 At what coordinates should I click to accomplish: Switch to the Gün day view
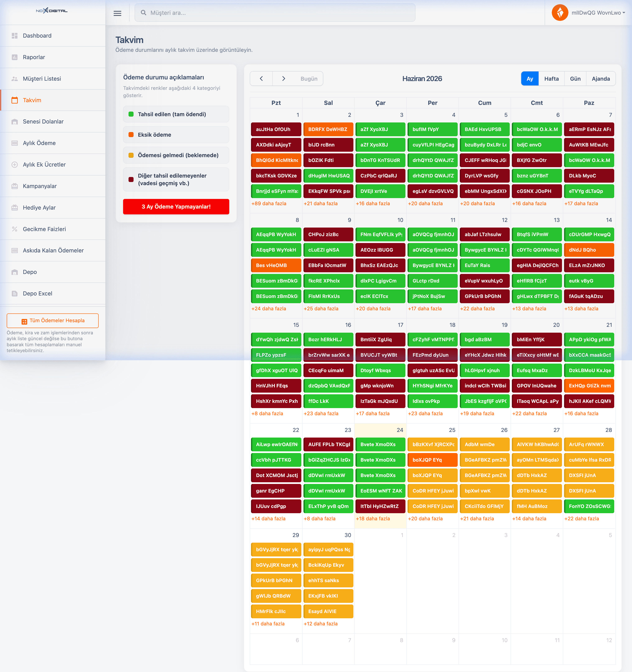[x=575, y=78]
